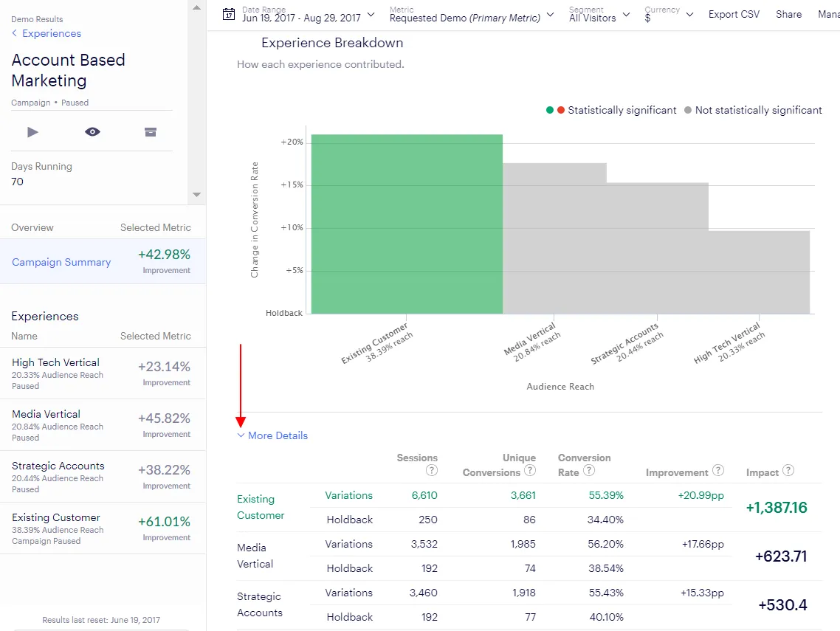840x631 pixels.
Task: Click the +42.98% improvement figure
Action: coord(164,255)
